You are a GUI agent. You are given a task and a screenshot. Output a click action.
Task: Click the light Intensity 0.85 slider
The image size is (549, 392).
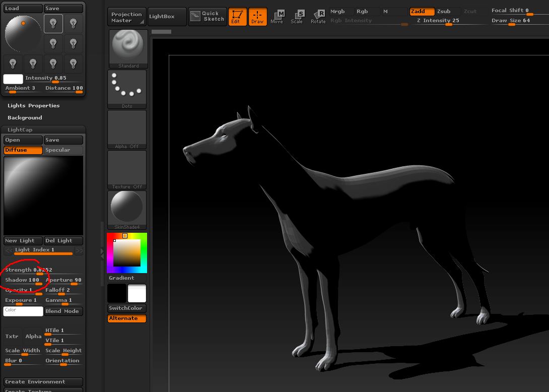click(54, 79)
